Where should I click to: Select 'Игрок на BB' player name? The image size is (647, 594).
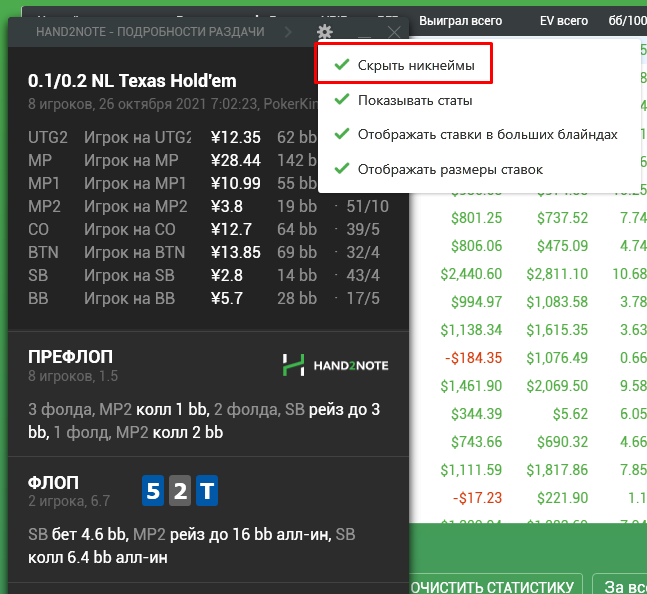pyautogui.click(x=130, y=299)
